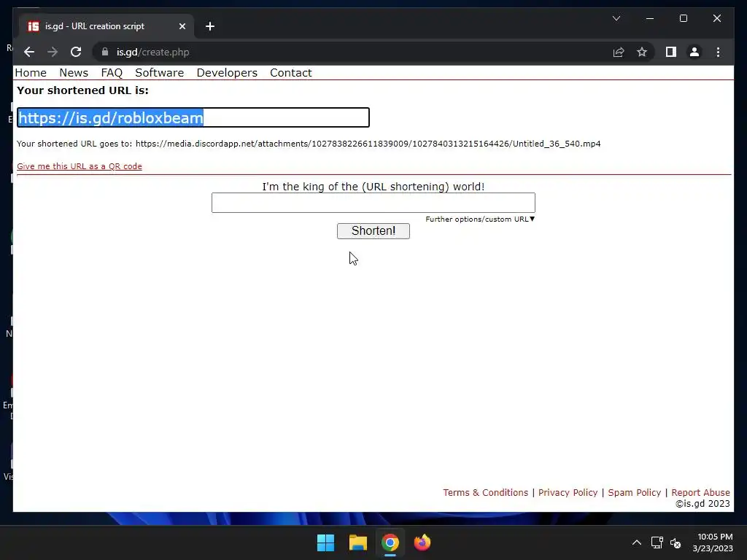Image resolution: width=747 pixels, height=560 pixels.
Task: Open File Explorer from the taskbar
Action: coord(357,542)
